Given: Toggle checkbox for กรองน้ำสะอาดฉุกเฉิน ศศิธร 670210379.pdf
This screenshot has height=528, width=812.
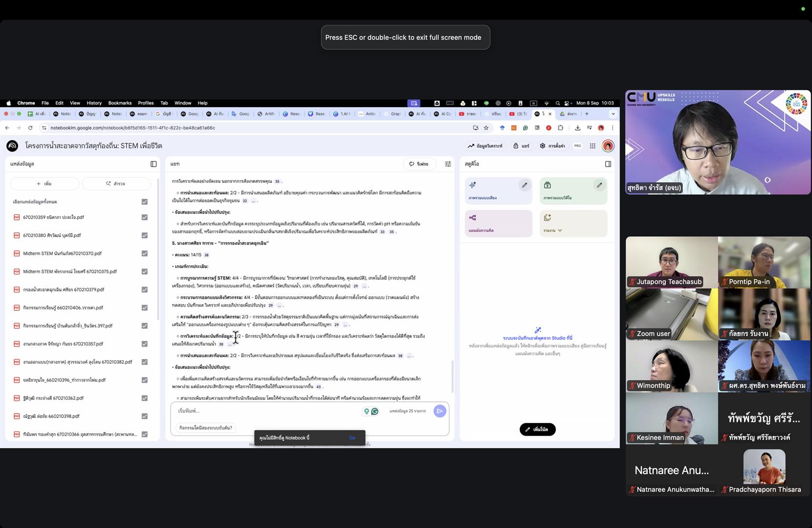Looking at the screenshot, I should [x=145, y=289].
